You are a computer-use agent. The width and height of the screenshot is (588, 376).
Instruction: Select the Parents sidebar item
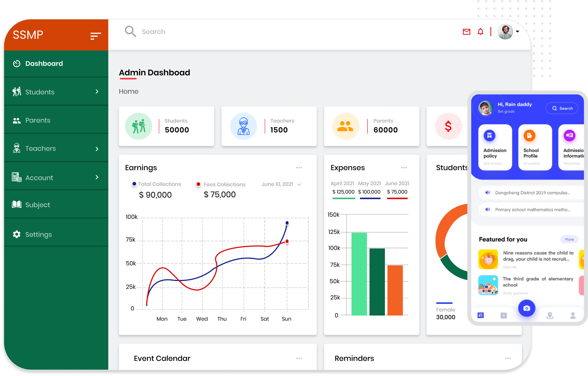pos(38,120)
